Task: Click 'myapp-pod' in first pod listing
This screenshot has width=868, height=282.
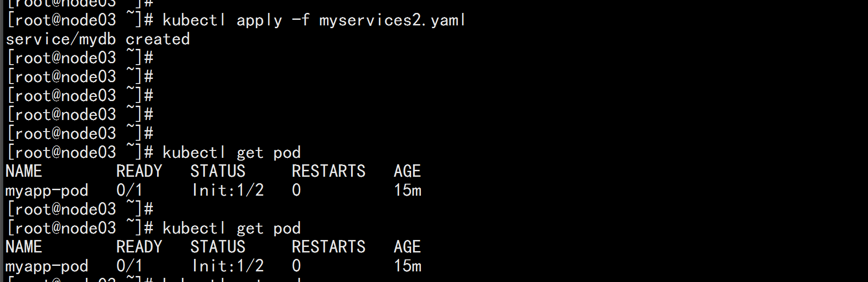Action: [x=47, y=191]
